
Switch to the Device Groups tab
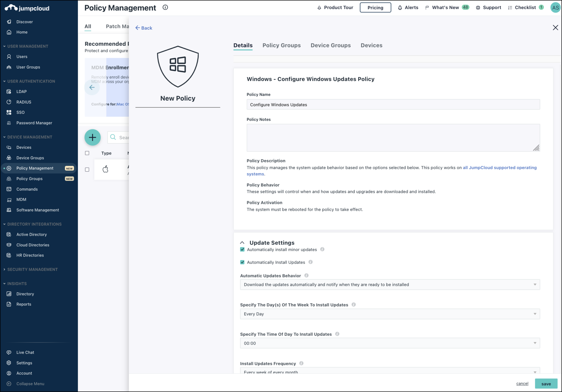[x=330, y=45]
